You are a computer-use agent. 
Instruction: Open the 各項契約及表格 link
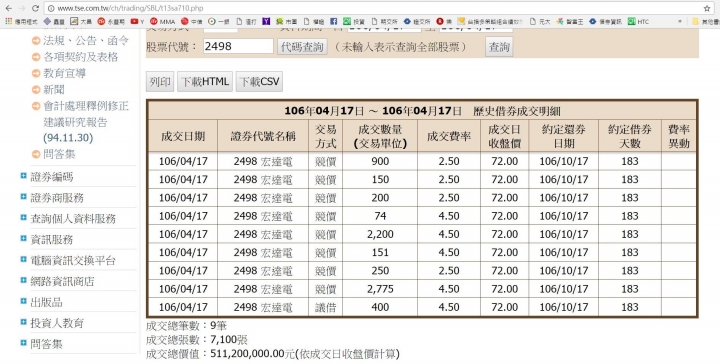coord(81,57)
